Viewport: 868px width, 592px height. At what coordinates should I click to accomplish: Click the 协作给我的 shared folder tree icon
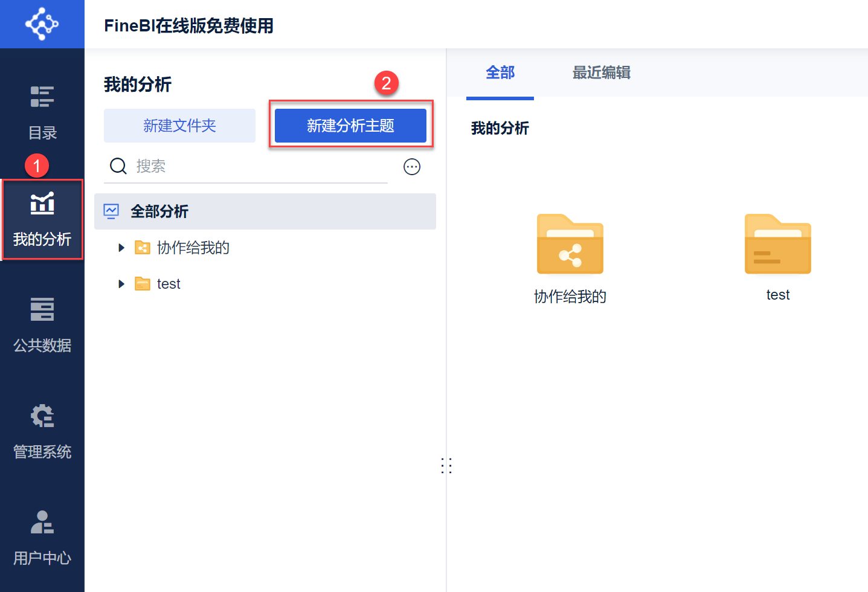(x=143, y=248)
